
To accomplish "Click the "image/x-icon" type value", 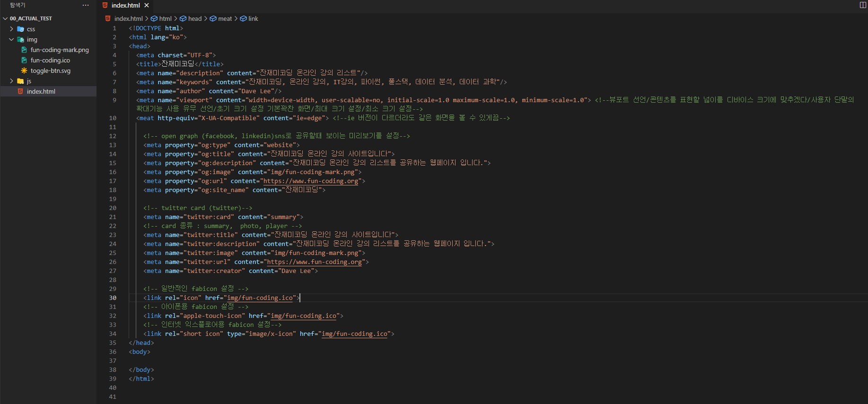I will click(271, 334).
